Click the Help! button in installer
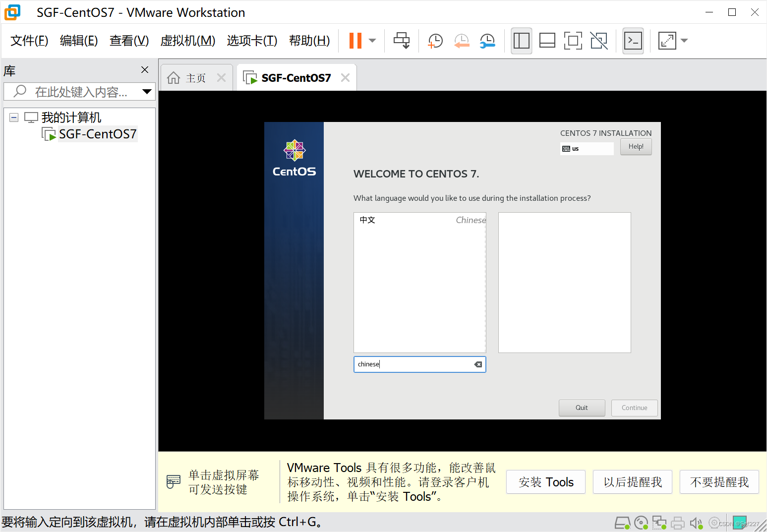The width and height of the screenshot is (767, 532). [x=636, y=147]
